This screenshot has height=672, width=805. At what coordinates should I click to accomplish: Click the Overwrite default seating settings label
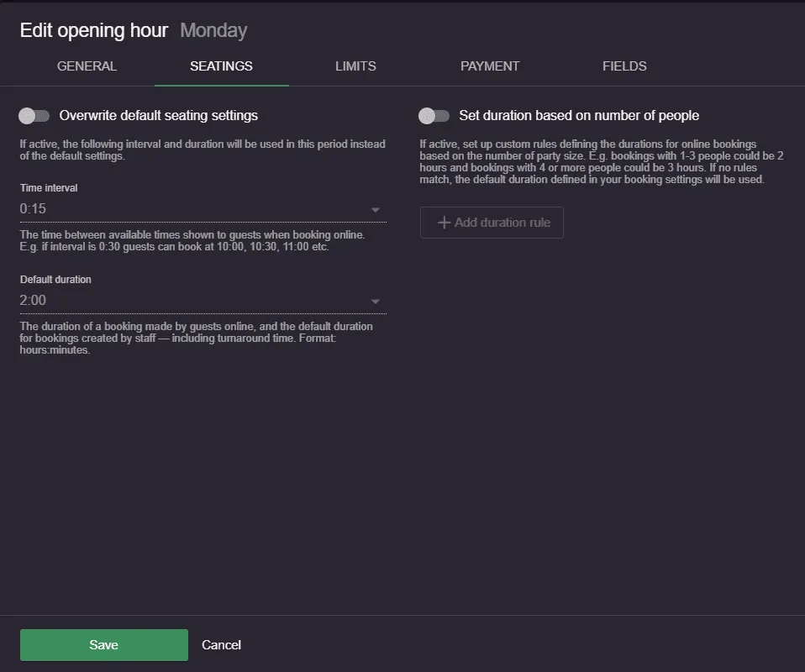[x=159, y=116]
